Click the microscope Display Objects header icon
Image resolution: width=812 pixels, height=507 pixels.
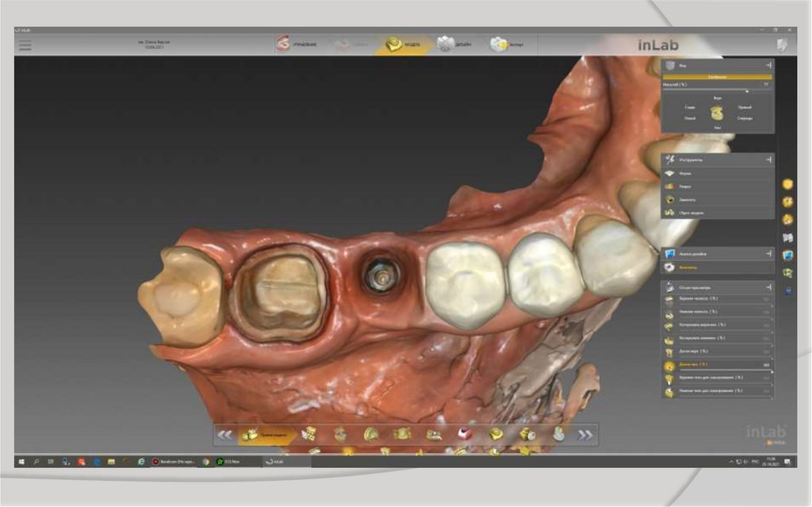[x=670, y=287]
